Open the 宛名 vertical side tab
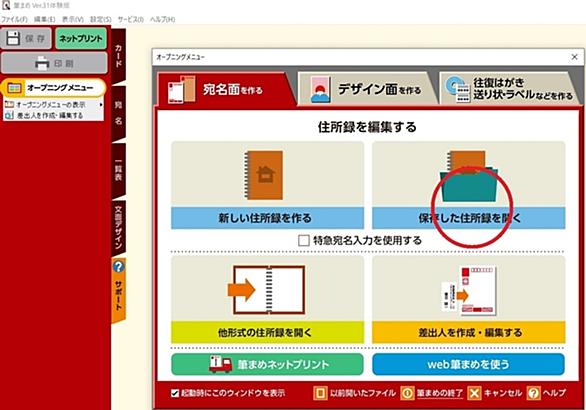The image size is (586, 410). click(118, 113)
